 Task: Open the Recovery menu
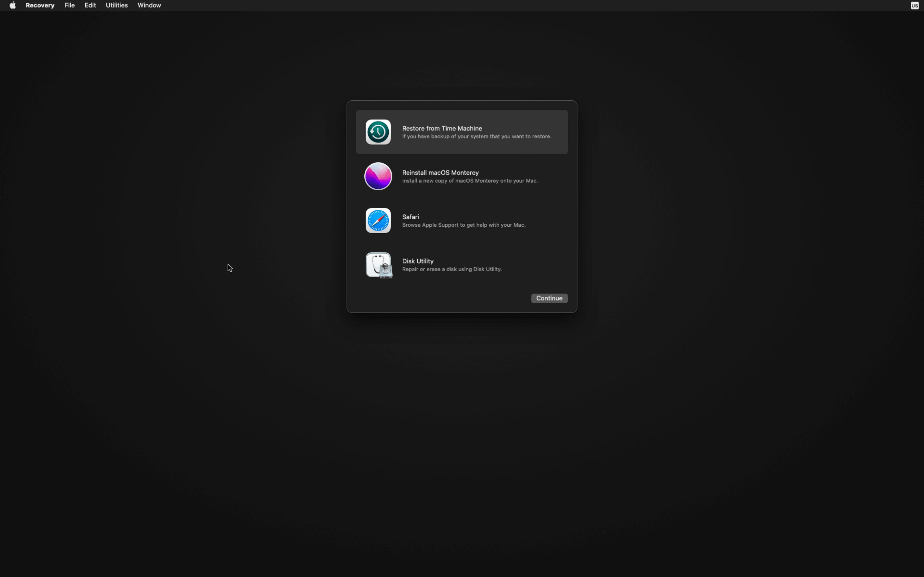coord(40,5)
